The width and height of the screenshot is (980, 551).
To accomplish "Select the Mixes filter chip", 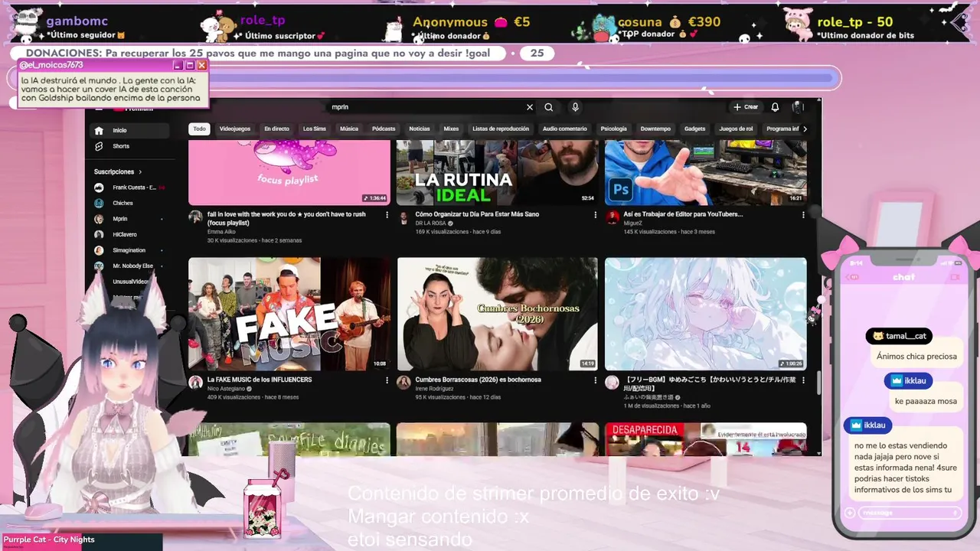I will (451, 129).
